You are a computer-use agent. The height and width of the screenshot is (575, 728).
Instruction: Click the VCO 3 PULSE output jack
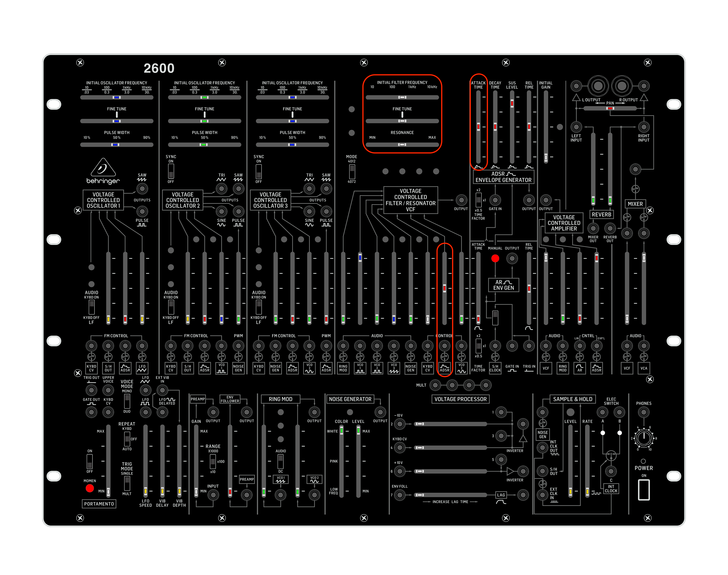click(326, 211)
